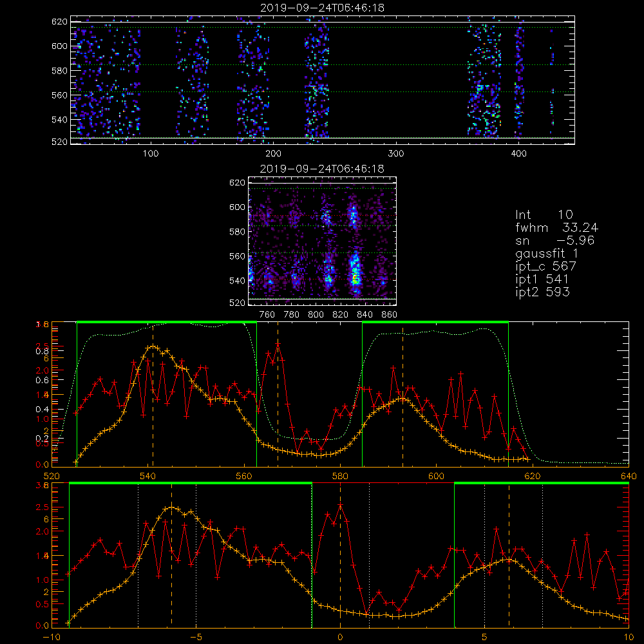The width and height of the screenshot is (644, 644).
Task: Click the timestamp title above the zoomed spectrogram
Action: pyautogui.click(x=322, y=169)
